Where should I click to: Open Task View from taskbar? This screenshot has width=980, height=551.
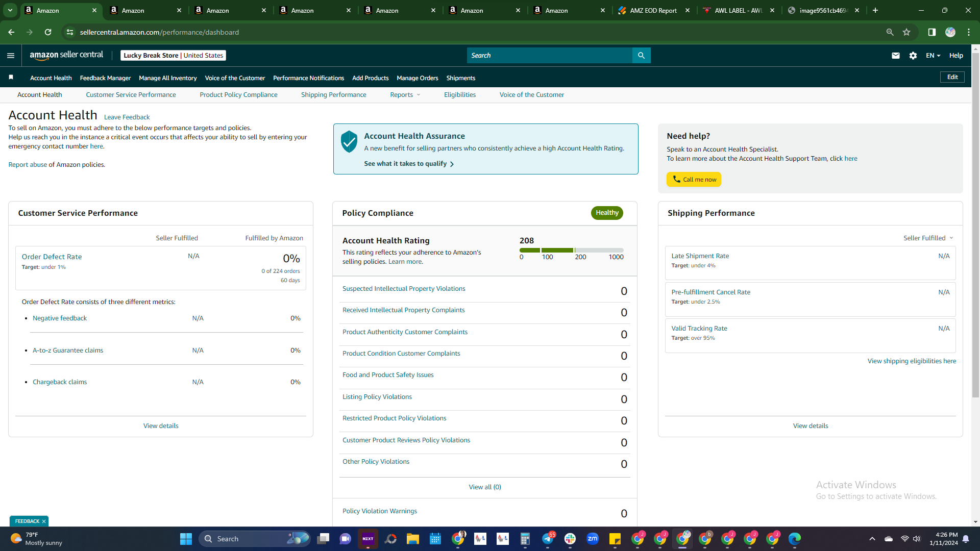pos(323,539)
